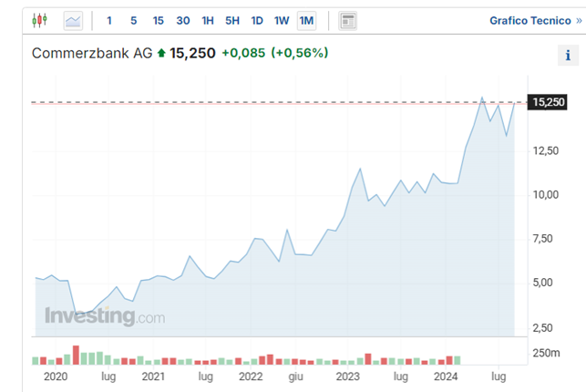Set the chart interval to 1D

[257, 20]
